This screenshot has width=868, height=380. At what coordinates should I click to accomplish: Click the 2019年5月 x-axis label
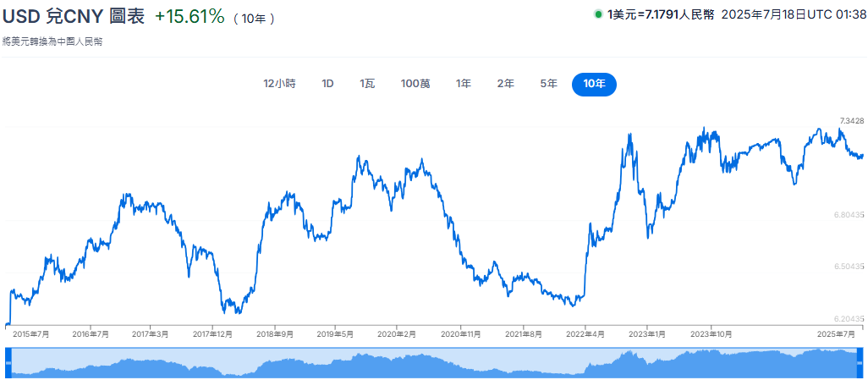pos(336,334)
